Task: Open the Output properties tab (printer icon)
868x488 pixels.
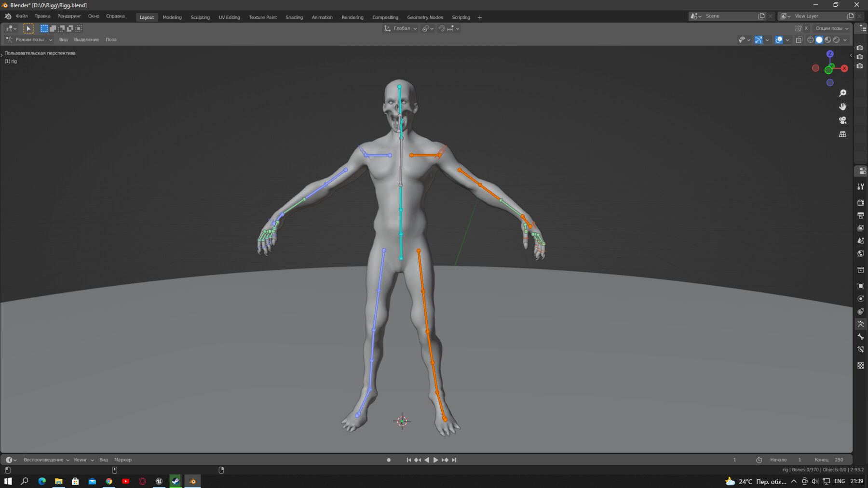Action: pyautogui.click(x=861, y=214)
